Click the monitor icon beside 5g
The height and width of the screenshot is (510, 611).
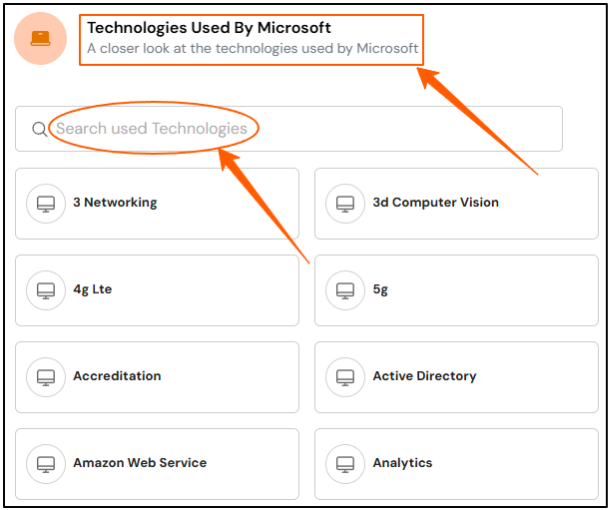[x=345, y=291]
